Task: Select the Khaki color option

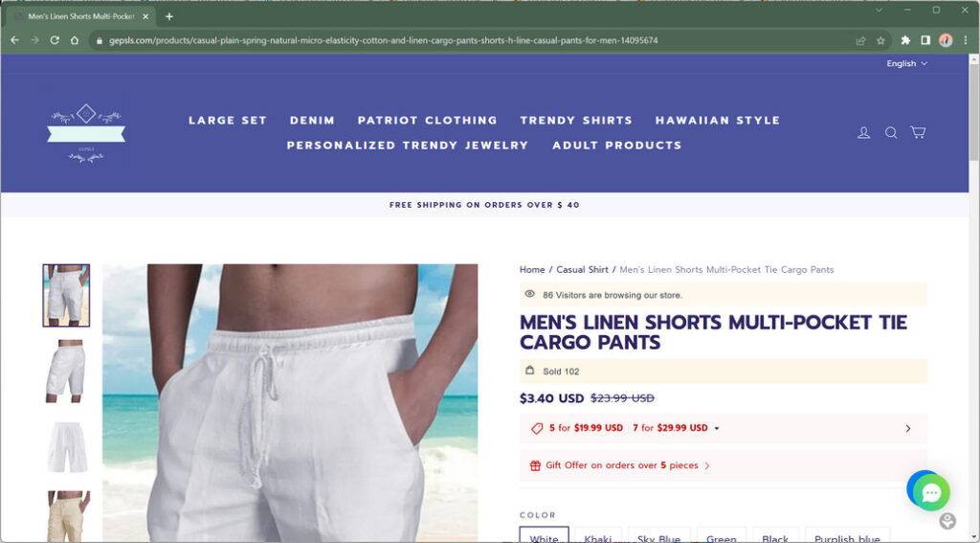Action: coord(598,536)
